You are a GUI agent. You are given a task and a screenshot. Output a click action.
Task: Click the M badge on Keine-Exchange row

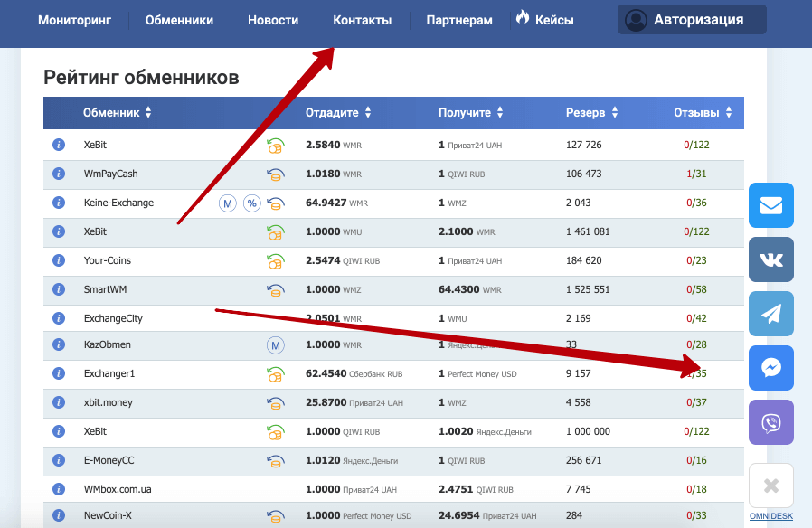tap(227, 203)
